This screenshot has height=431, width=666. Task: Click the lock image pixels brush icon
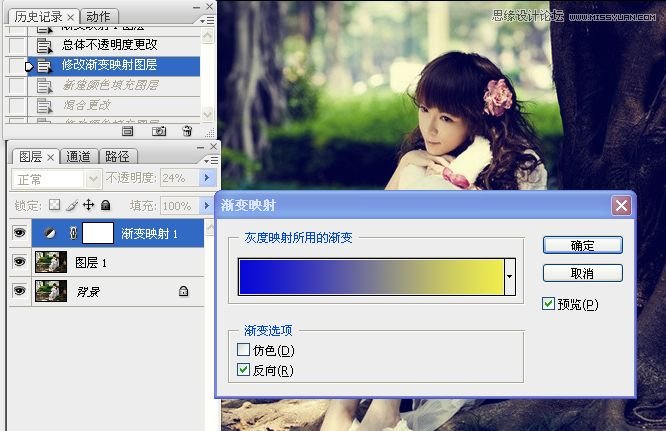[71, 205]
